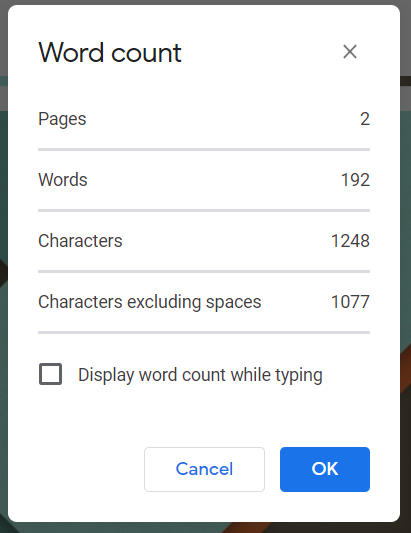Select the 'Pages' row label
411x533 pixels.
(62, 119)
